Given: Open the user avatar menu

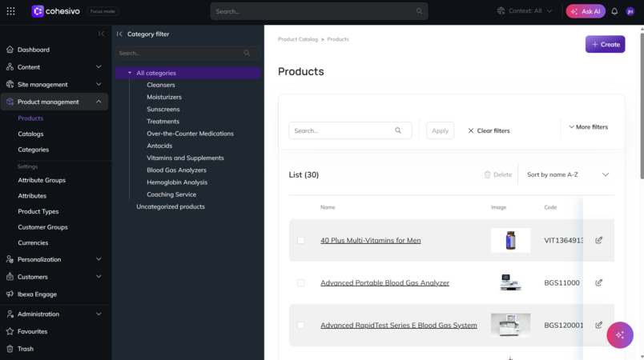Looking at the screenshot, I should point(630,11).
